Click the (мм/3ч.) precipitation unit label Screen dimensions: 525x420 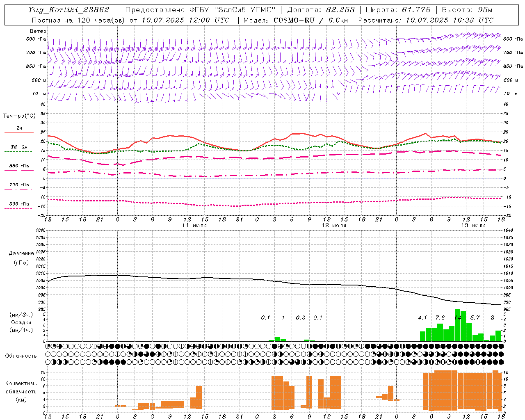click(21, 315)
